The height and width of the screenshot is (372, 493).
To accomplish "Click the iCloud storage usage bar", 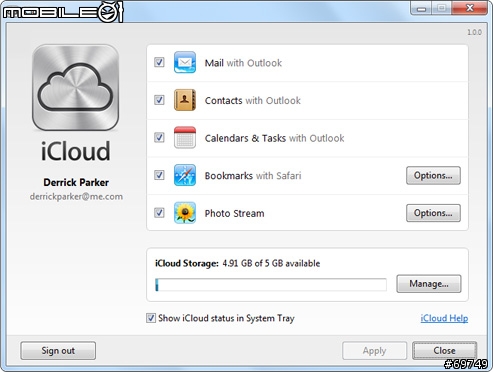I will (271, 285).
